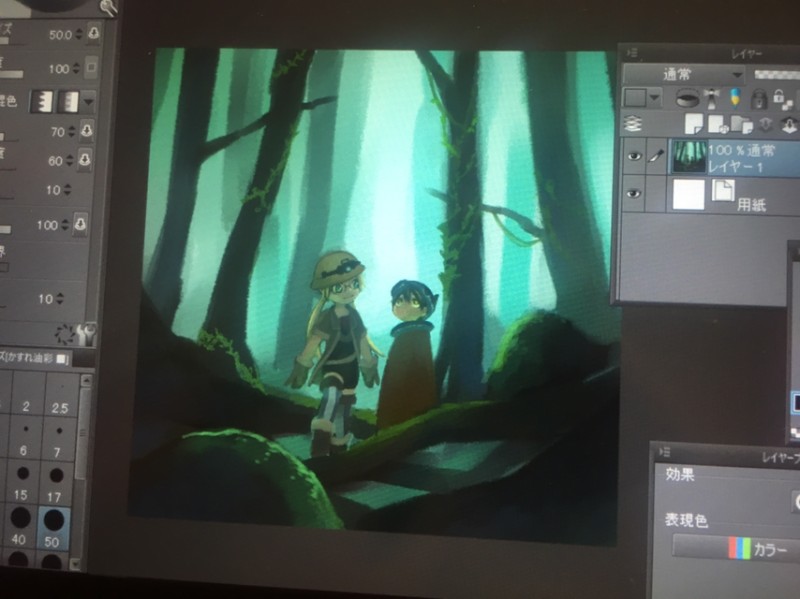Click the 100 value stepper arrows

click(x=76, y=68)
